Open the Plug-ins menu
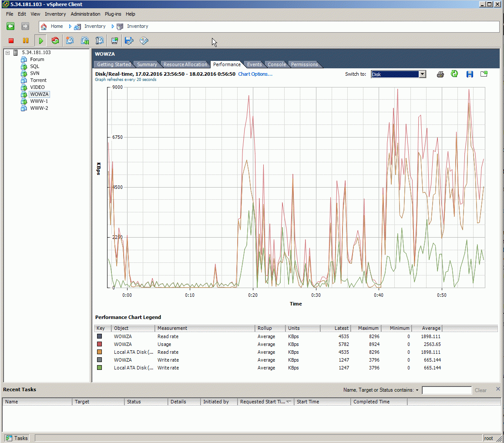This screenshot has width=504, height=443. [113, 14]
